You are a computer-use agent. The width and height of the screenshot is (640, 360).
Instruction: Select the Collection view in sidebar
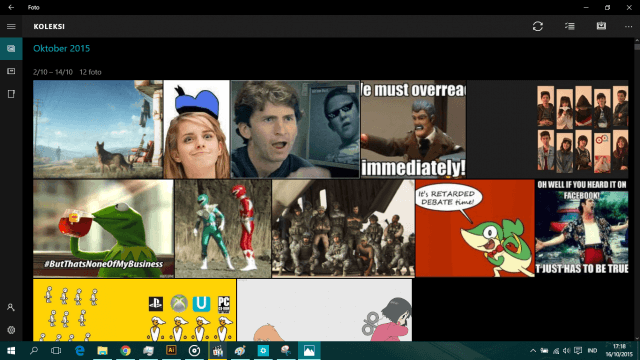click(11, 49)
